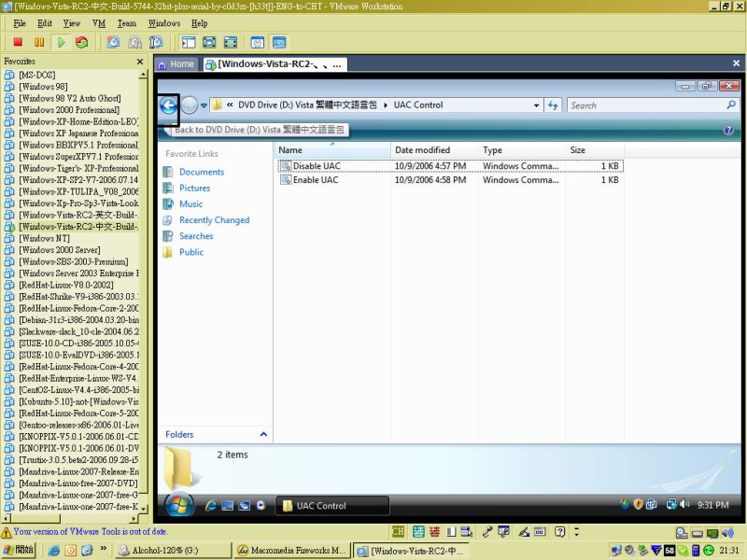Click the Searches favorite link

pyautogui.click(x=196, y=236)
